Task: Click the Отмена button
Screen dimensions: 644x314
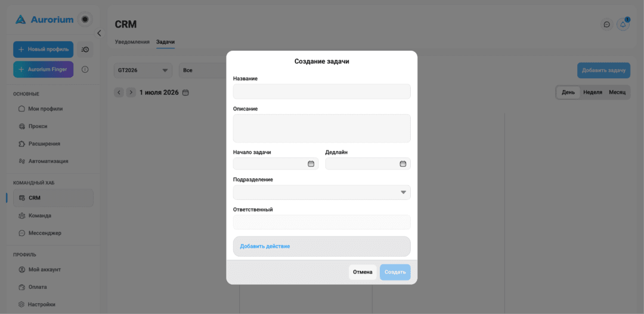Action: click(x=363, y=272)
